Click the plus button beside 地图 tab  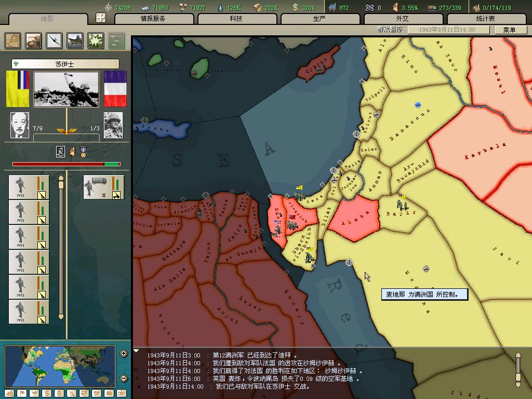click(x=100, y=18)
